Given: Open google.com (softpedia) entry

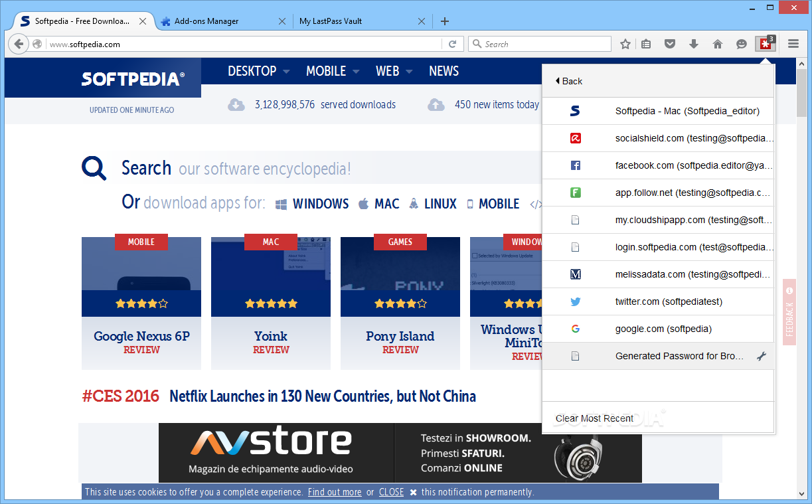Looking at the screenshot, I should [x=659, y=329].
